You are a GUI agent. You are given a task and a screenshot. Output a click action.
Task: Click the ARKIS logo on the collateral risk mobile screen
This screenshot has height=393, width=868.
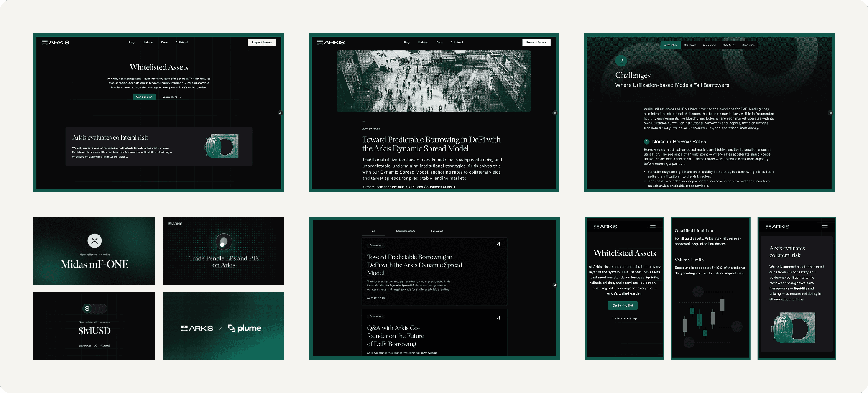(778, 227)
